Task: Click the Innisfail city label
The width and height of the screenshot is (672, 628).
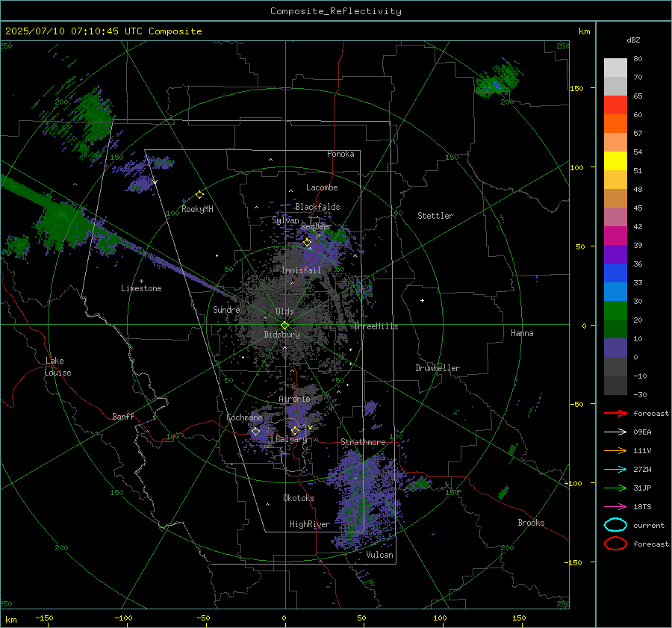Action: 301,270
